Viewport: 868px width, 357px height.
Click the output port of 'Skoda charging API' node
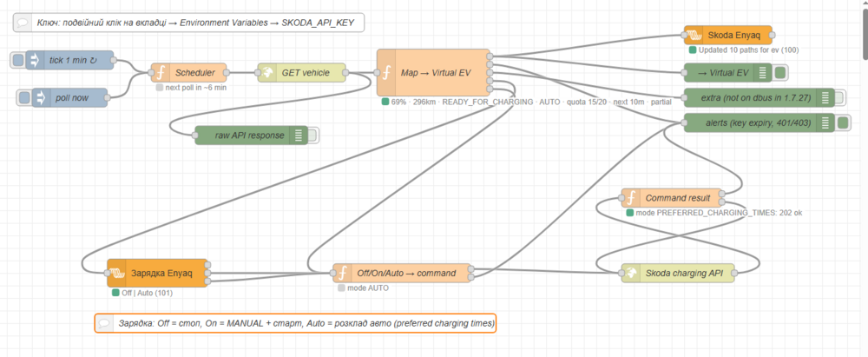[736, 273]
